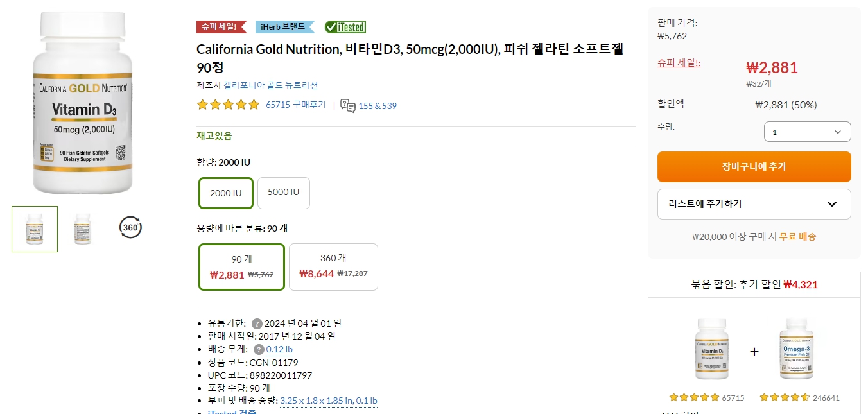Viewport: 868px width, 414px height.
Task: Click the iHerb 브랜드 ribbon badge
Action: tap(284, 27)
